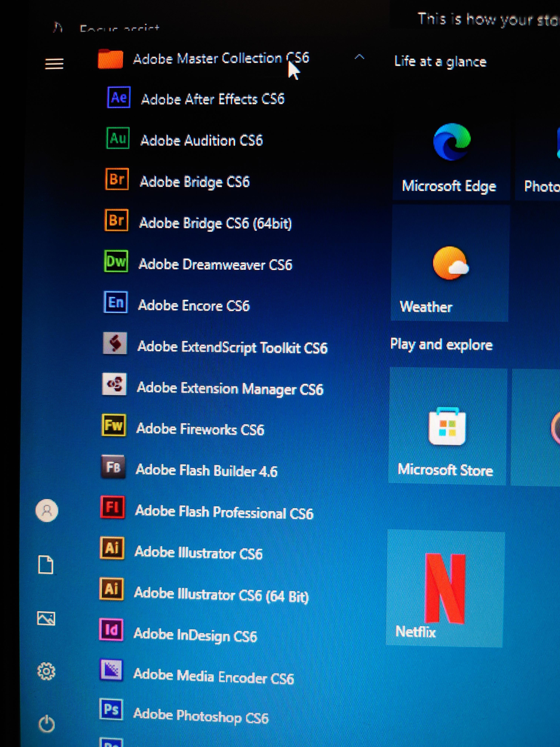
Task: Select 'Adobe ExtendScript Toolkit CS6' entry
Action: click(232, 348)
